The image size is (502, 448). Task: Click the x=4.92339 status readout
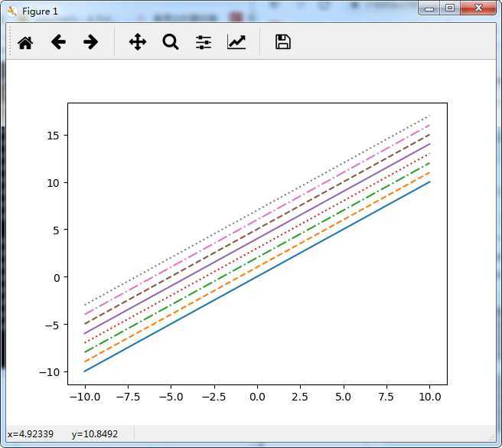pos(31,434)
